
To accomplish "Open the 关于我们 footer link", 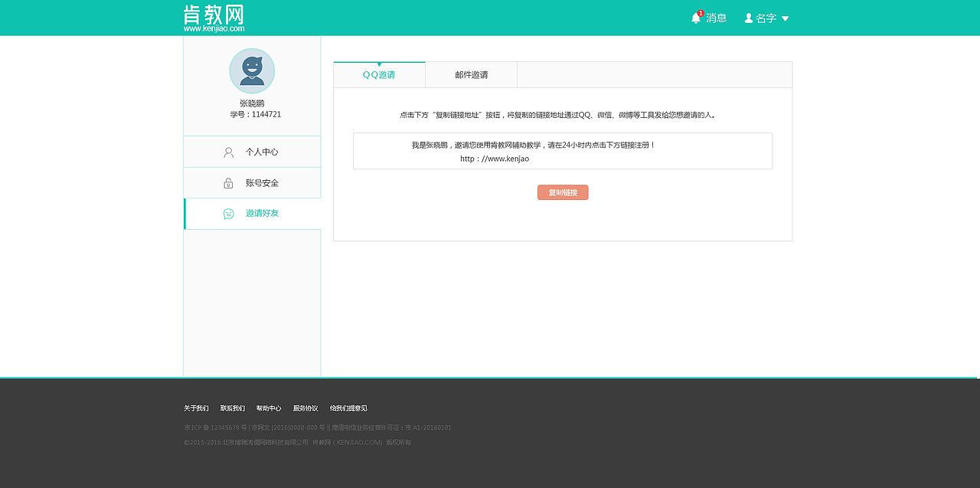I will pyautogui.click(x=196, y=408).
